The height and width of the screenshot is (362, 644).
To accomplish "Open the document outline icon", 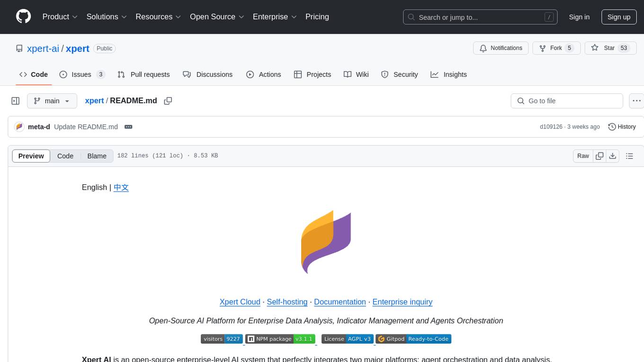I will tap(629, 156).
